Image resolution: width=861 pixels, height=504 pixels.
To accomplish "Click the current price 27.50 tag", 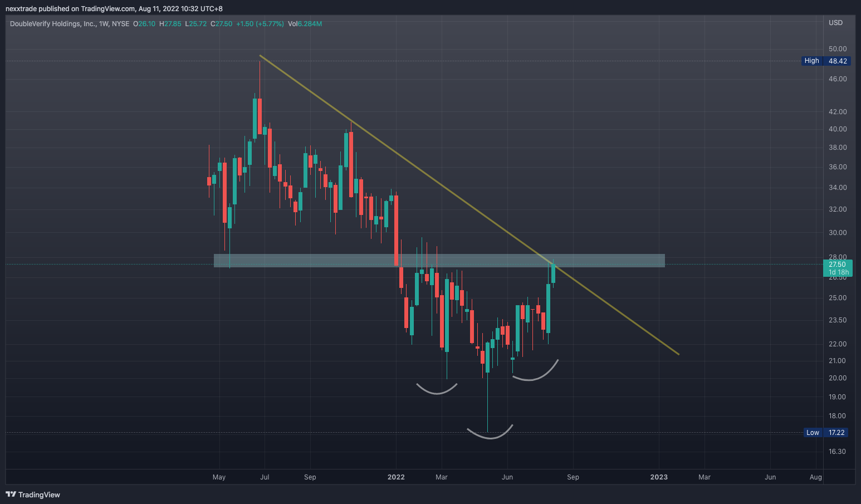I will coord(839,268).
